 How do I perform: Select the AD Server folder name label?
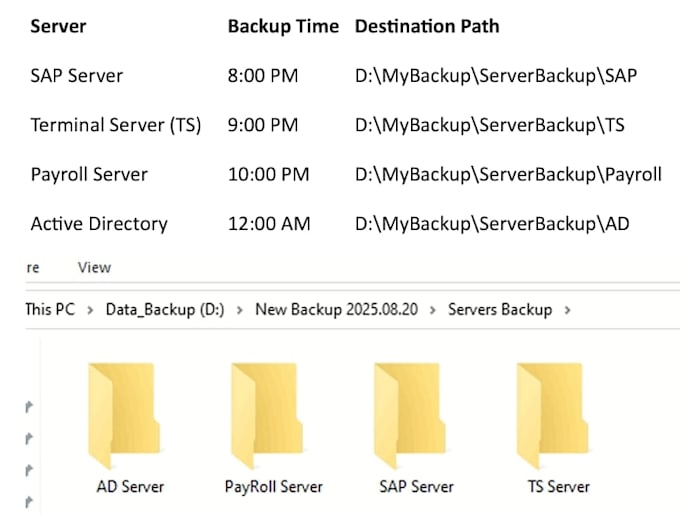pos(130,487)
